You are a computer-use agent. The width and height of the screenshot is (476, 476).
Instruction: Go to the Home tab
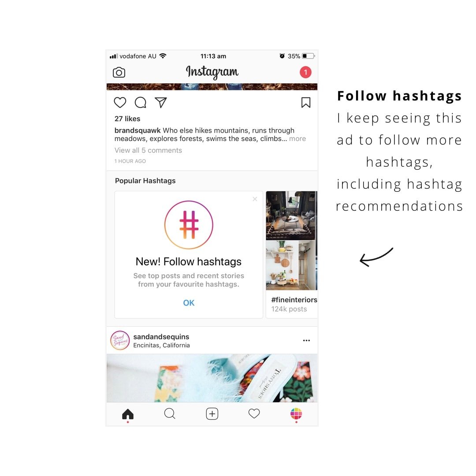128,414
